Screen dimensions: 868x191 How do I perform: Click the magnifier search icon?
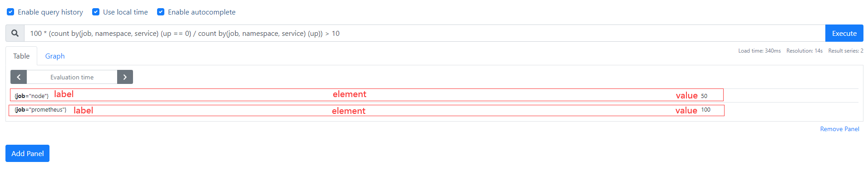15,33
